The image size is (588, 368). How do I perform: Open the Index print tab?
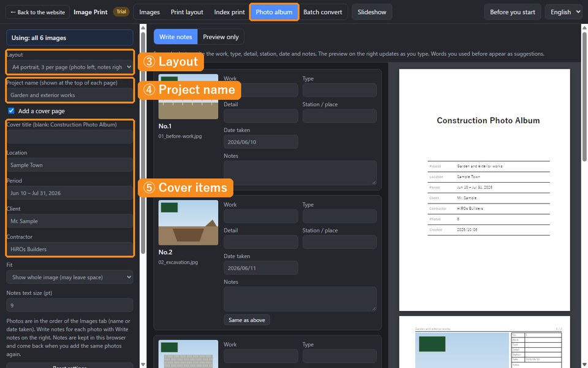tap(229, 12)
